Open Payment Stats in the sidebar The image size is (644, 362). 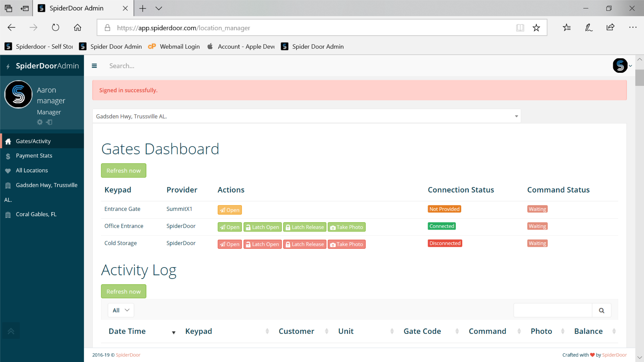coord(42,156)
